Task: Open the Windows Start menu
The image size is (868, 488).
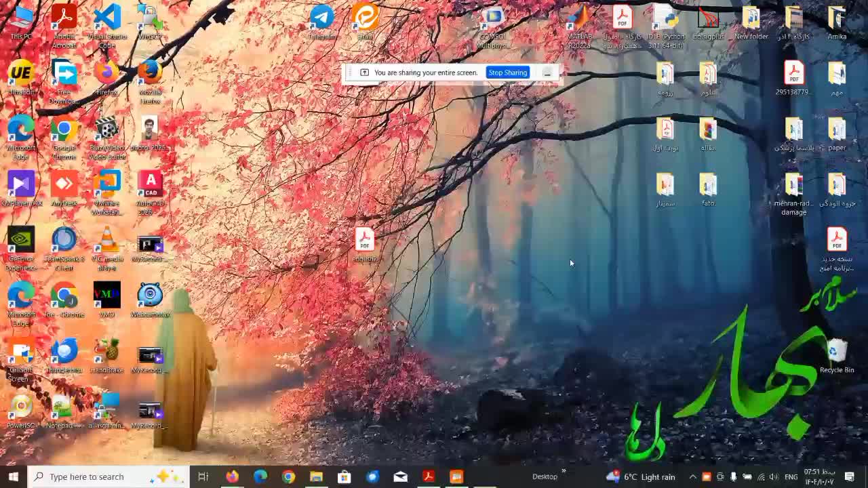Action: click(x=13, y=476)
